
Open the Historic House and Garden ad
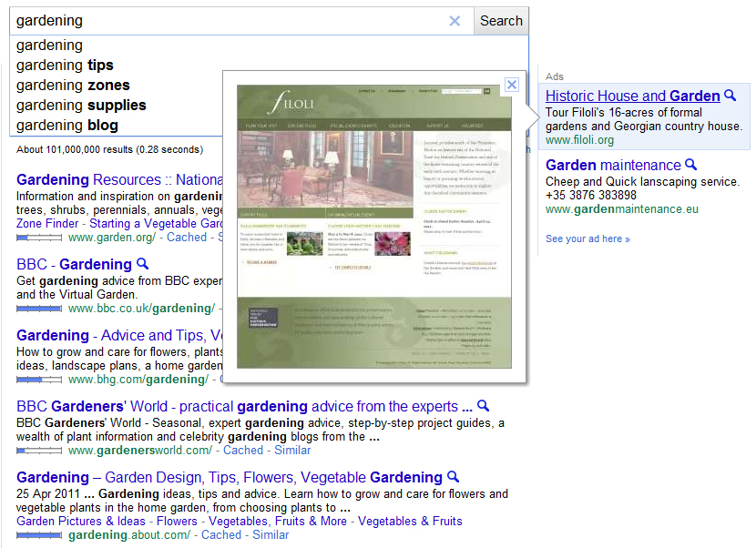(632, 96)
